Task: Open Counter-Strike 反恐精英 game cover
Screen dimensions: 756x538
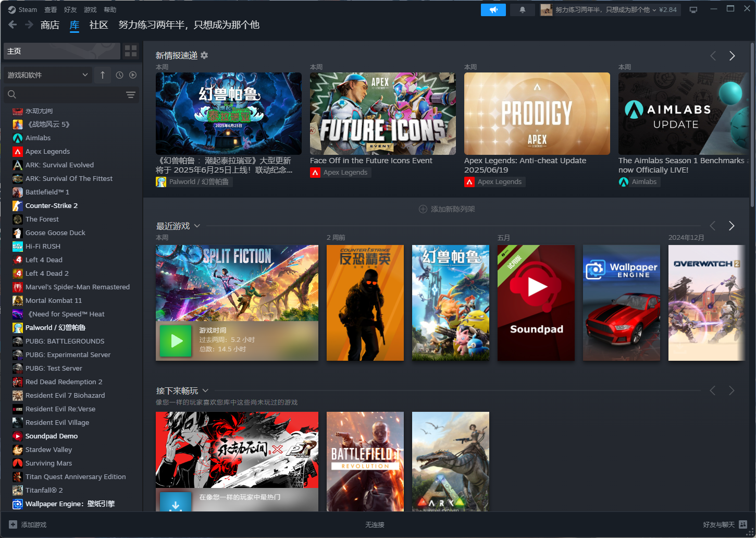Action: [365, 303]
